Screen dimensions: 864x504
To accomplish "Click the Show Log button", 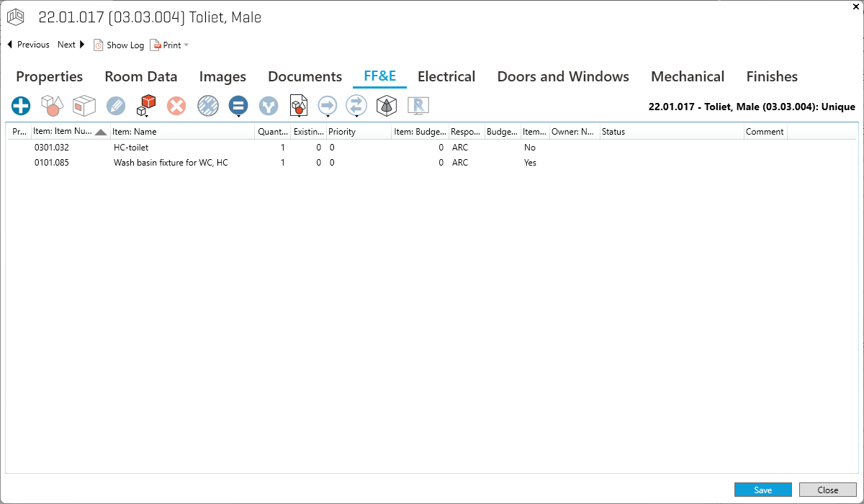I will (x=119, y=45).
